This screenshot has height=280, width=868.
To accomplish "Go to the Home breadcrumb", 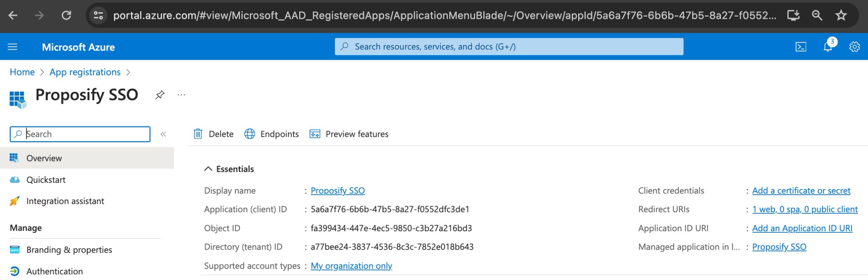I will (x=22, y=72).
